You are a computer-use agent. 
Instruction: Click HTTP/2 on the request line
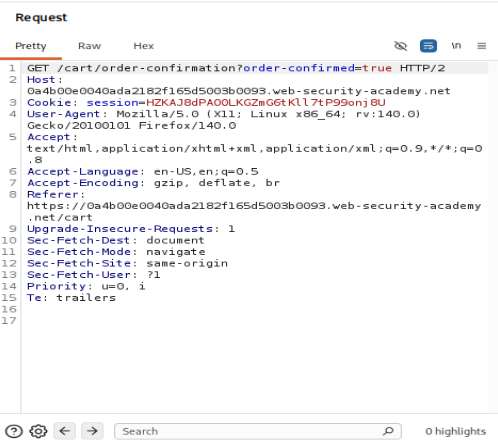(422, 68)
